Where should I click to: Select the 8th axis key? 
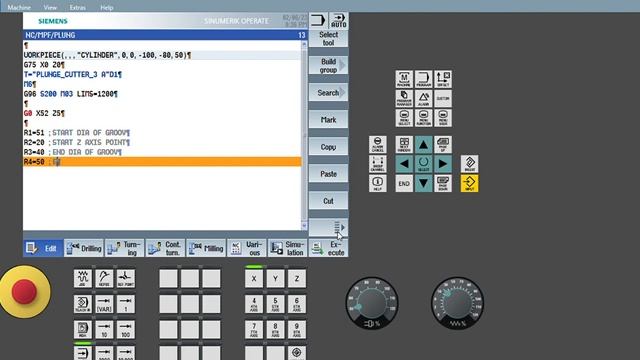275,329
